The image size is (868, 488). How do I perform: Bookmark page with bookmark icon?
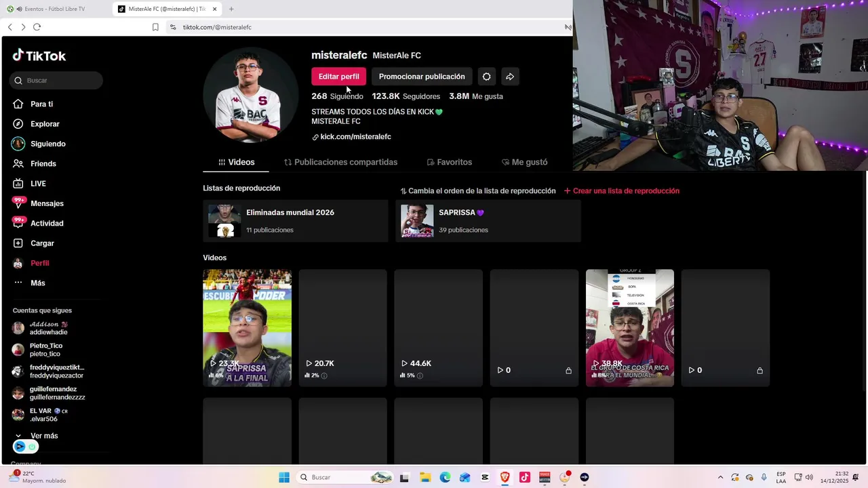coord(155,27)
